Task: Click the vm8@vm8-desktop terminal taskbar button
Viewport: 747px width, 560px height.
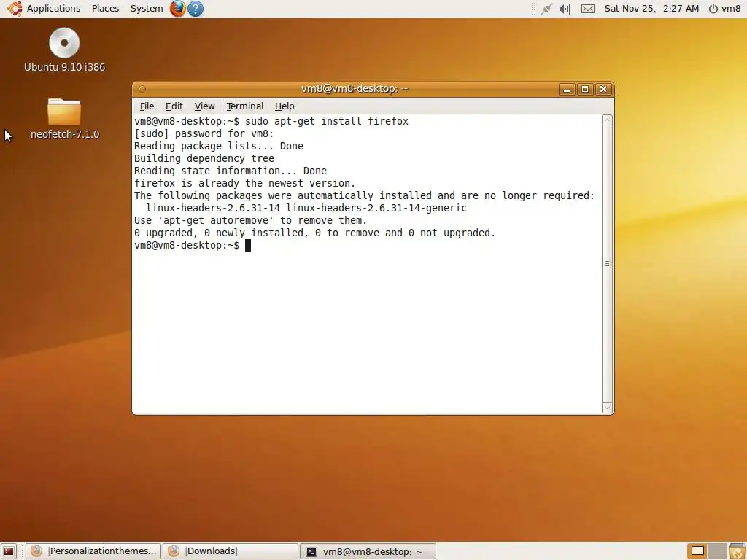Action: tap(368, 551)
